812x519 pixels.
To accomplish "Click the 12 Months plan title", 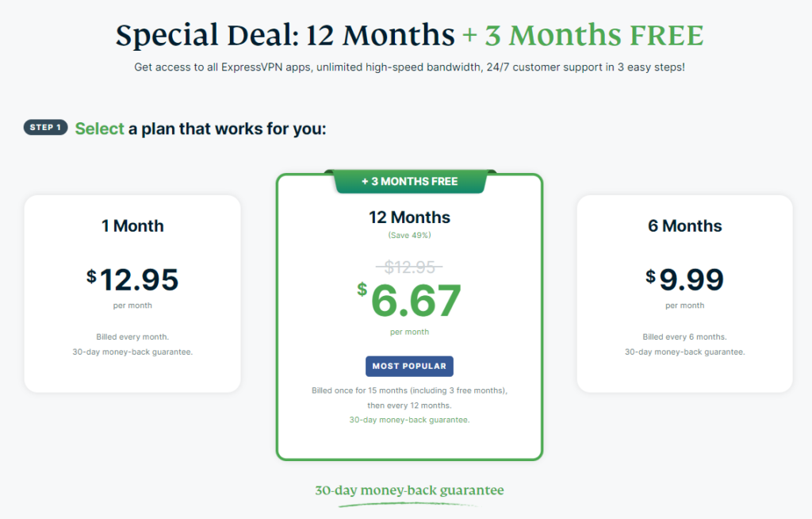I will pyautogui.click(x=409, y=217).
